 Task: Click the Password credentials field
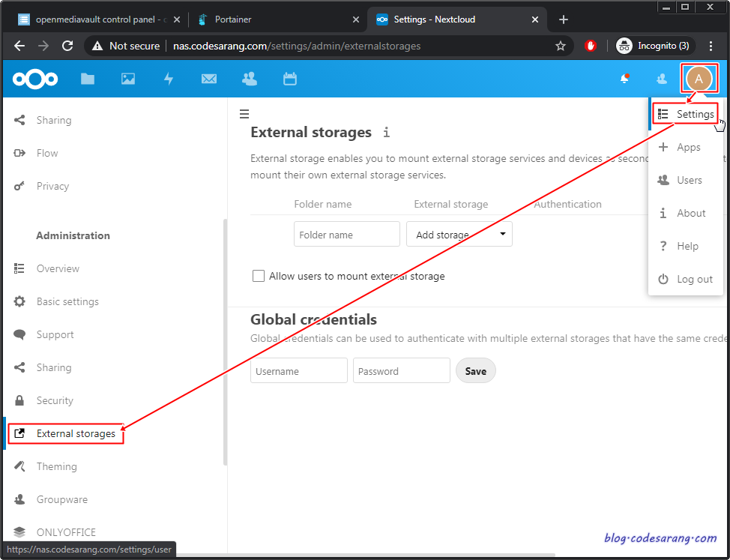click(x=401, y=370)
